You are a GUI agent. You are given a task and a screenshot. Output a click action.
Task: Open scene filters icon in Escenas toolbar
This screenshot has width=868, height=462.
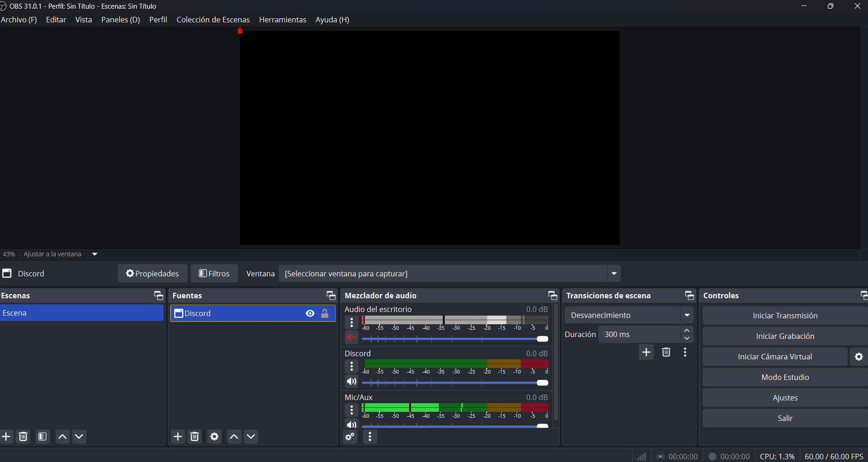click(x=42, y=436)
